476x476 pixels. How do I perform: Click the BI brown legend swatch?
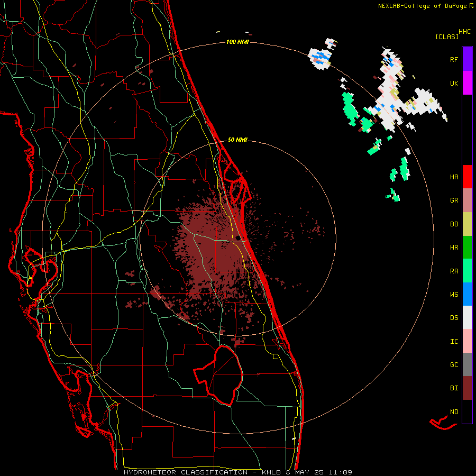[467, 388]
